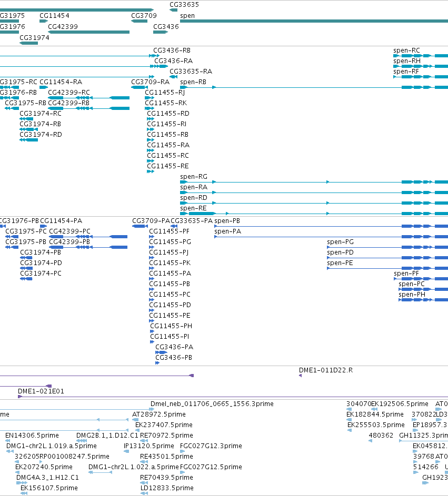The image size is (448, 496).
Task: Select the CG3436 gene label
Action: tap(166, 27)
